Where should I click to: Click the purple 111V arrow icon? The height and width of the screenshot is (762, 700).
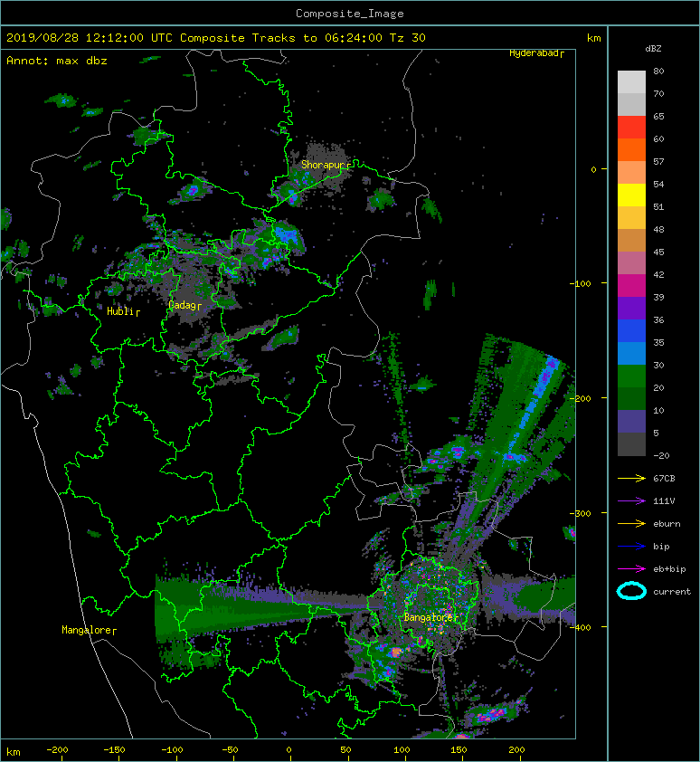631,501
